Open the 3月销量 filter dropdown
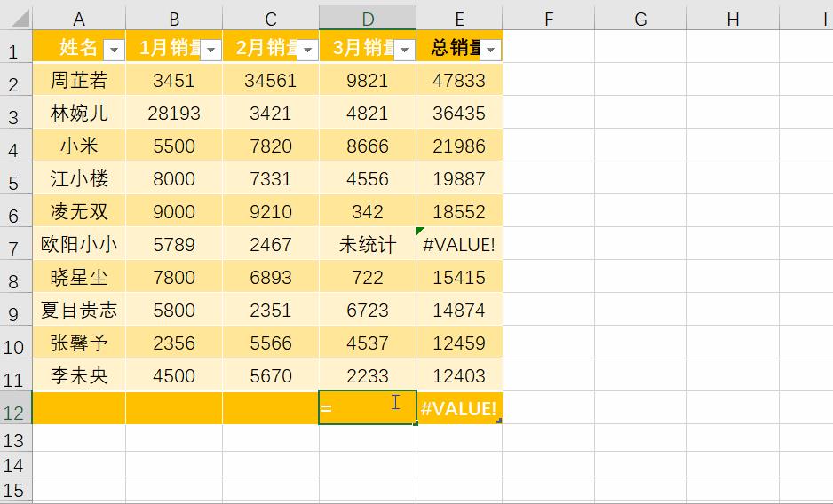 coord(404,51)
